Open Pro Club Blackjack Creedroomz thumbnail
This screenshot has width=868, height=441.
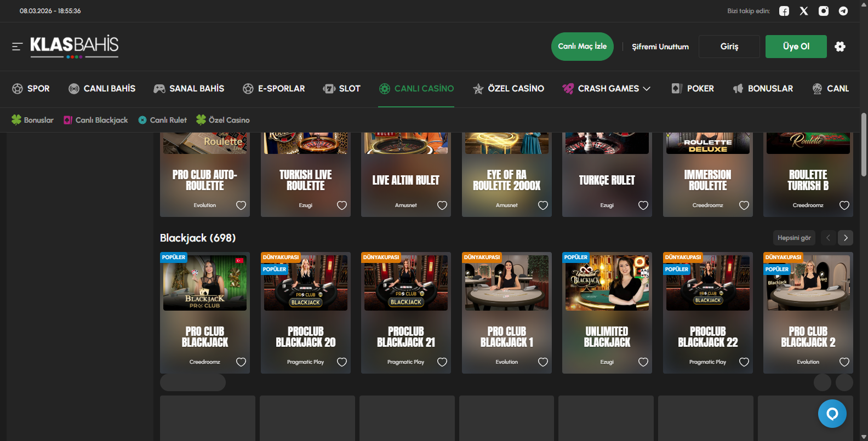pos(205,283)
